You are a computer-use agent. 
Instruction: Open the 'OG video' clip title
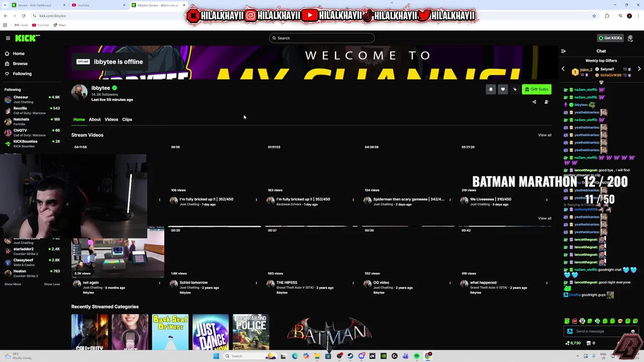tap(381, 283)
